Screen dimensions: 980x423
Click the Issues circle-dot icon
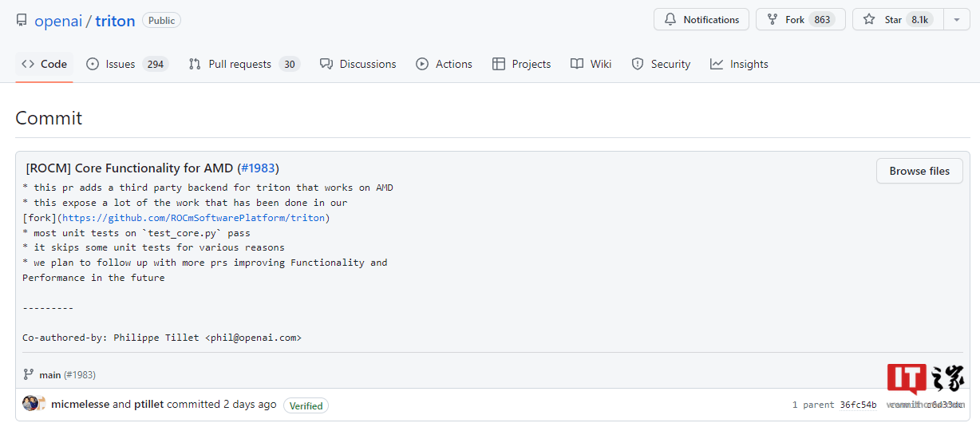(93, 64)
